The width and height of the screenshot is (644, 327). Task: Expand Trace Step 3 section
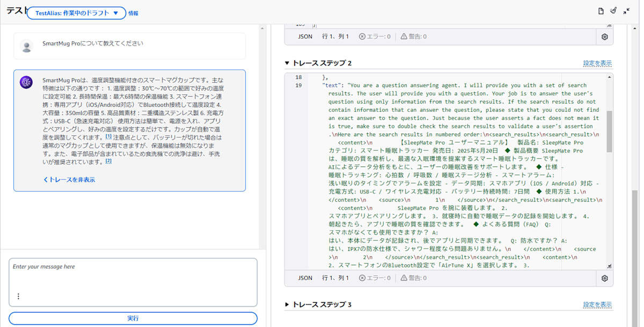287,305
